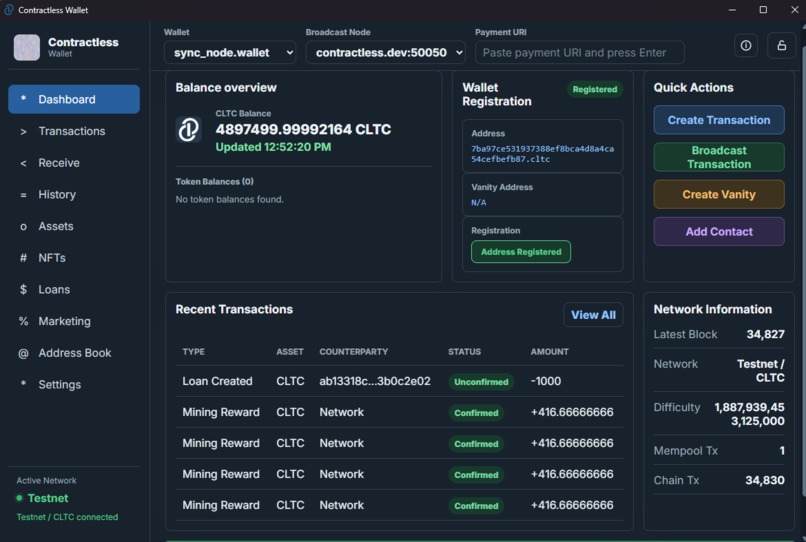
Task: Minimize the Contractless Wallet window
Action: click(x=732, y=10)
